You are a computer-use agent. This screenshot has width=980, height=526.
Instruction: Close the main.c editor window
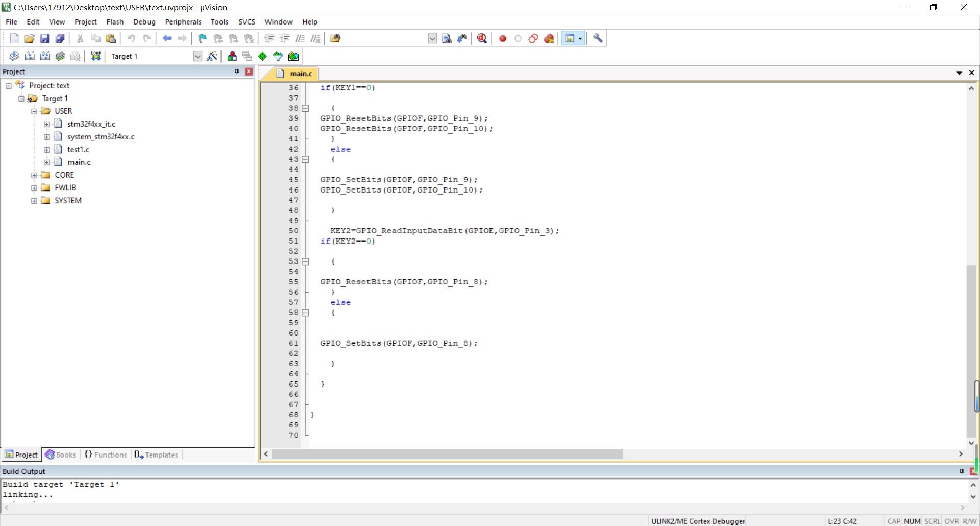972,73
